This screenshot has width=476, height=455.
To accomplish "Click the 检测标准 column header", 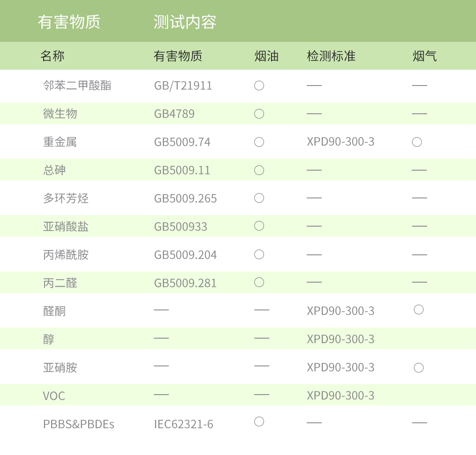I will 331,56.
